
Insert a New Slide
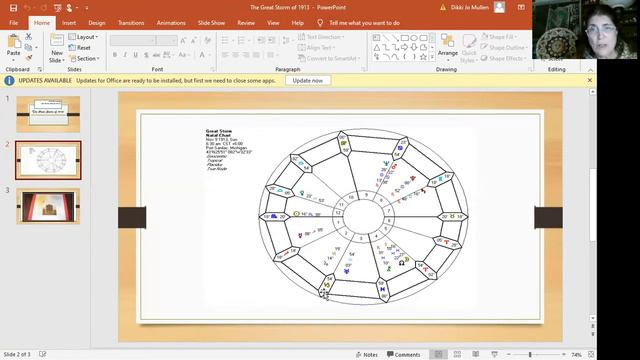pyautogui.click(x=57, y=49)
